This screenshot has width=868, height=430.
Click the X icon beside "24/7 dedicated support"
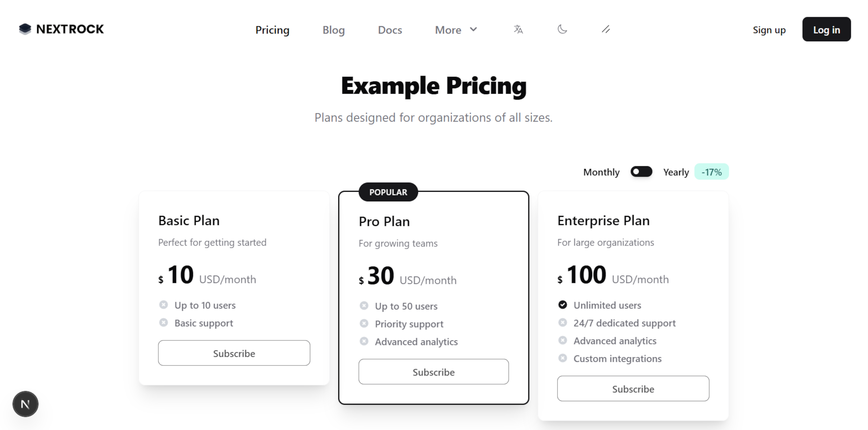563,322
